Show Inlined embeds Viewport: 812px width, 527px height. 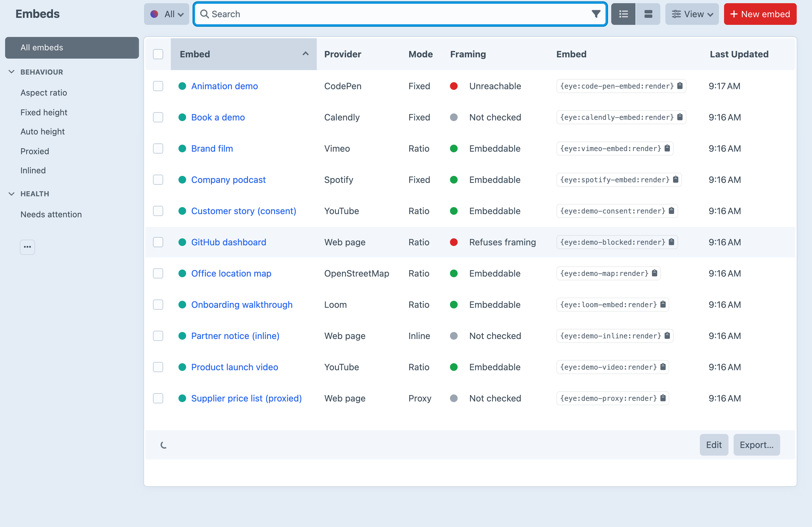click(x=33, y=170)
